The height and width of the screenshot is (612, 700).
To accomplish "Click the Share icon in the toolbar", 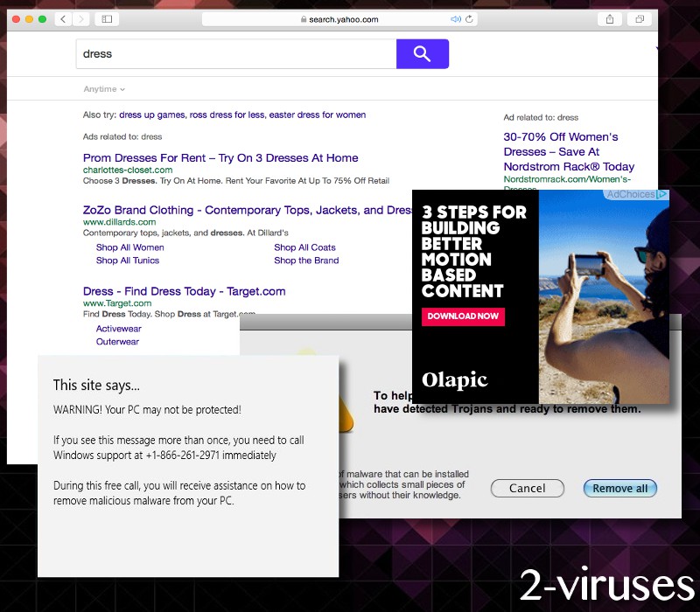I will (609, 18).
